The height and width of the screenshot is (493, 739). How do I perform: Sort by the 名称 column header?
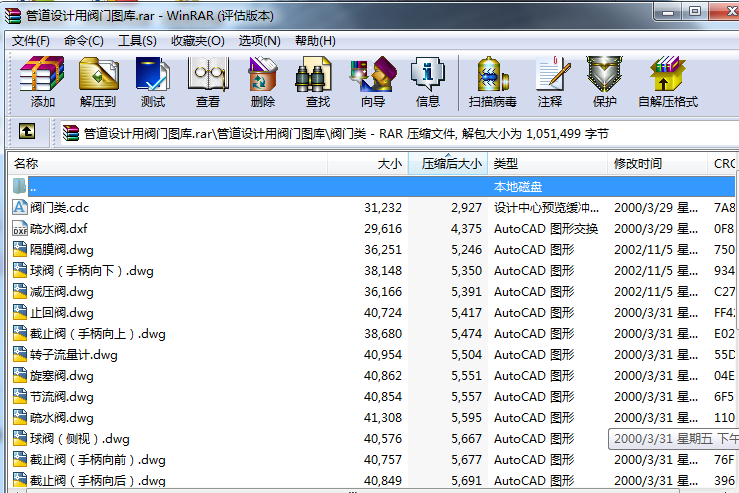168,164
